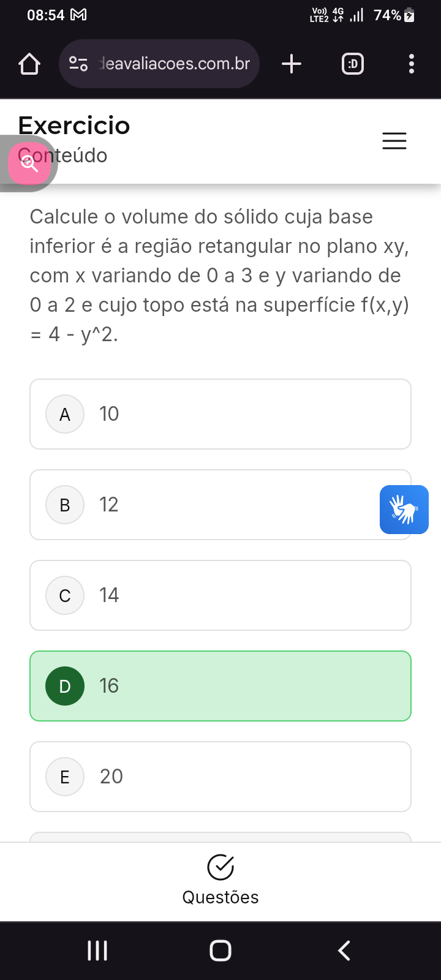Open the tab switcher icon
The image size is (441, 980).
pyautogui.click(x=352, y=64)
